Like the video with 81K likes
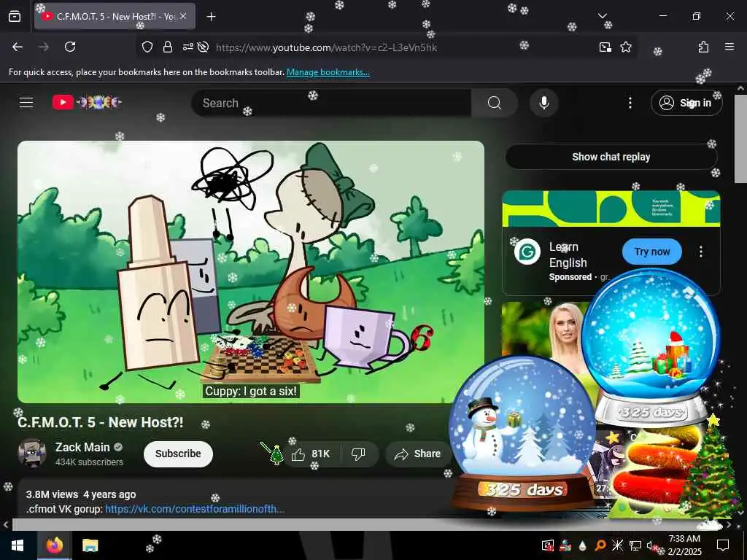 pyautogui.click(x=312, y=454)
